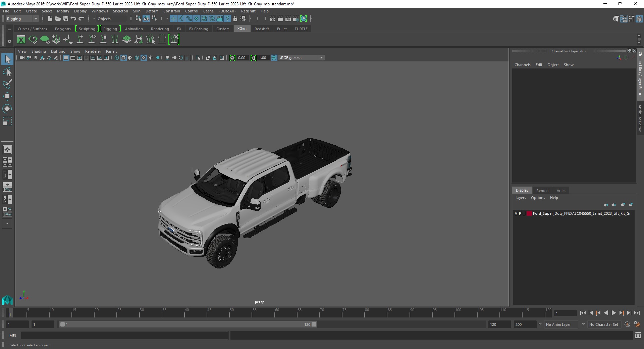
Task: Choose the Move tool in toolbox
Action: pyautogui.click(x=7, y=96)
